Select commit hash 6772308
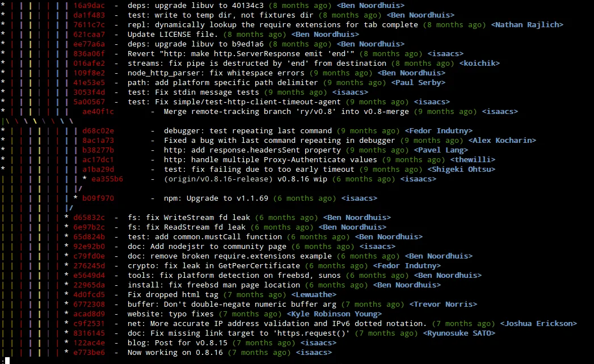The height and width of the screenshot is (364, 594). click(x=89, y=304)
